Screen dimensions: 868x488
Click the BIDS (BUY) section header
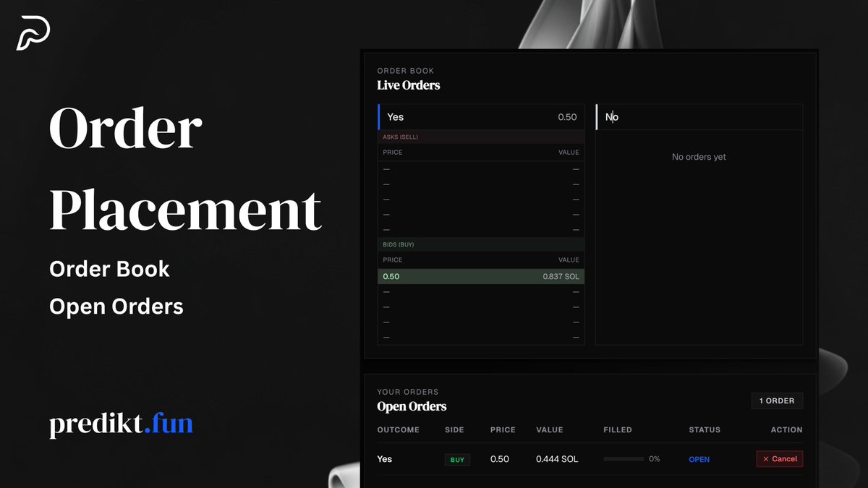481,244
